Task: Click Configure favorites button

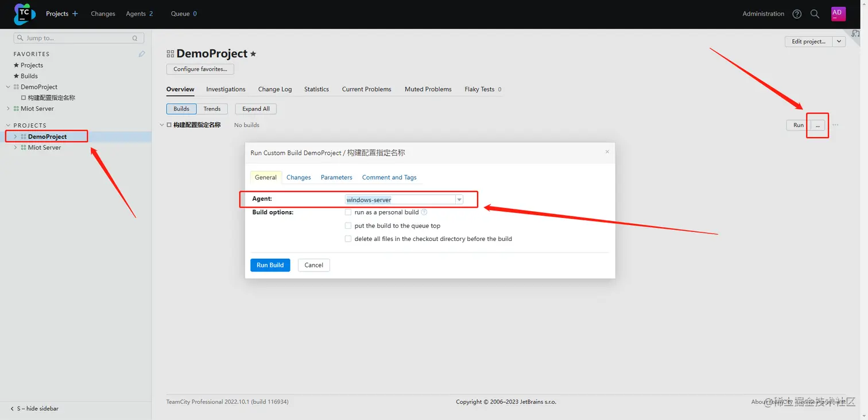Action: click(200, 69)
